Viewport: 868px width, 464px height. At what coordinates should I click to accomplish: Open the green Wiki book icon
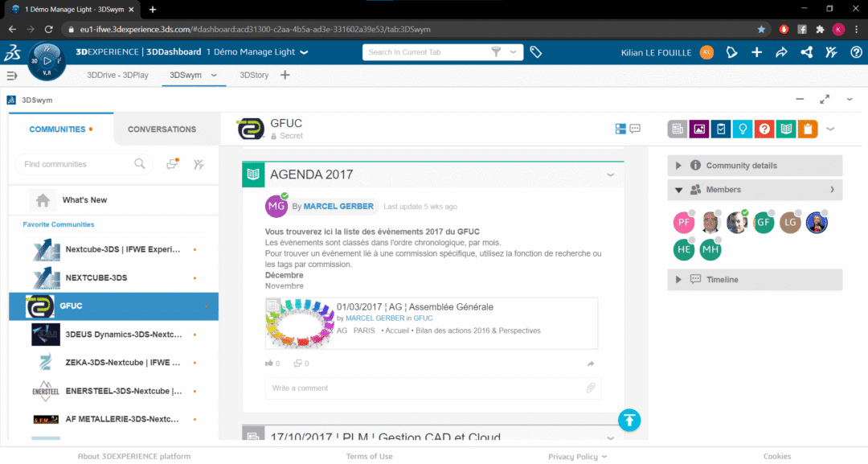[786, 129]
